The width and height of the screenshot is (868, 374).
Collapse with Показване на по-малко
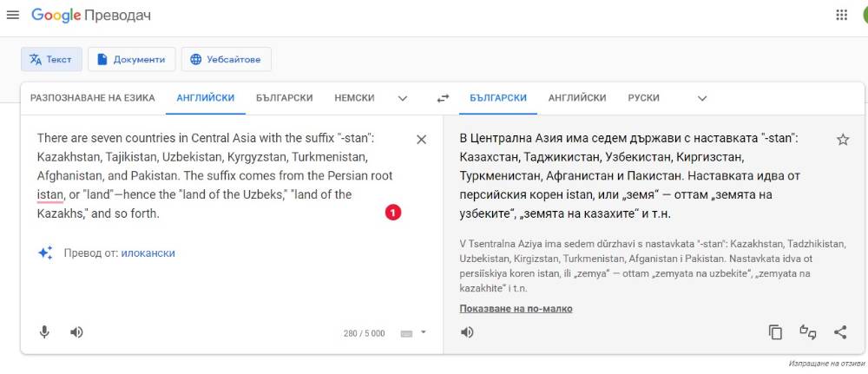[516, 309]
